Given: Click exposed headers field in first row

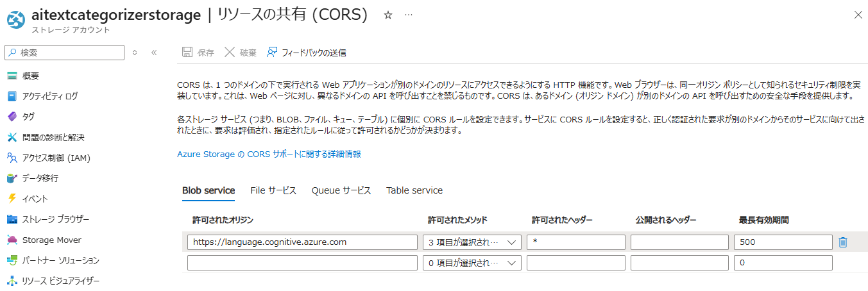Looking at the screenshot, I should 680,242.
